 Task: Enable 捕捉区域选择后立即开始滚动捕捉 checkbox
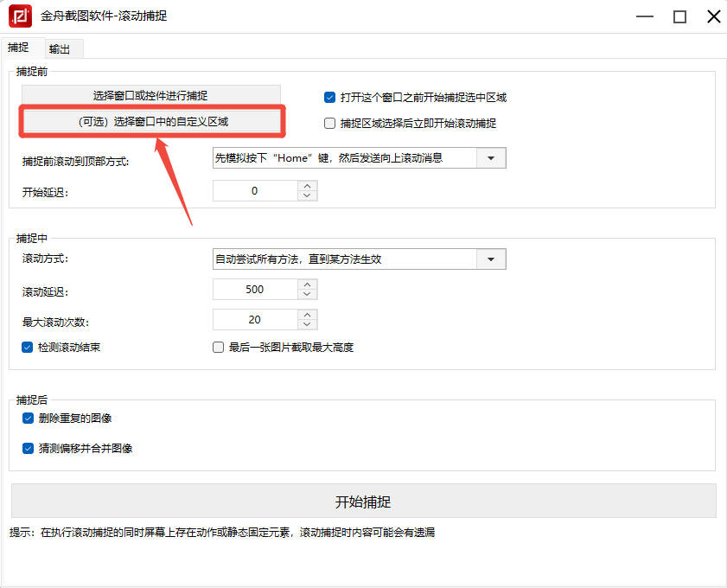329,124
